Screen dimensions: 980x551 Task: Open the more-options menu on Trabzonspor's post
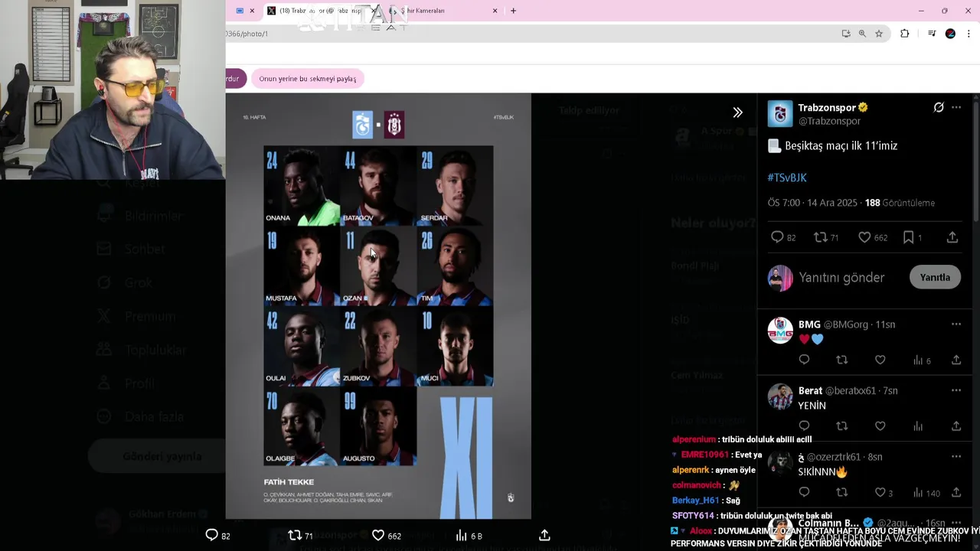(956, 107)
